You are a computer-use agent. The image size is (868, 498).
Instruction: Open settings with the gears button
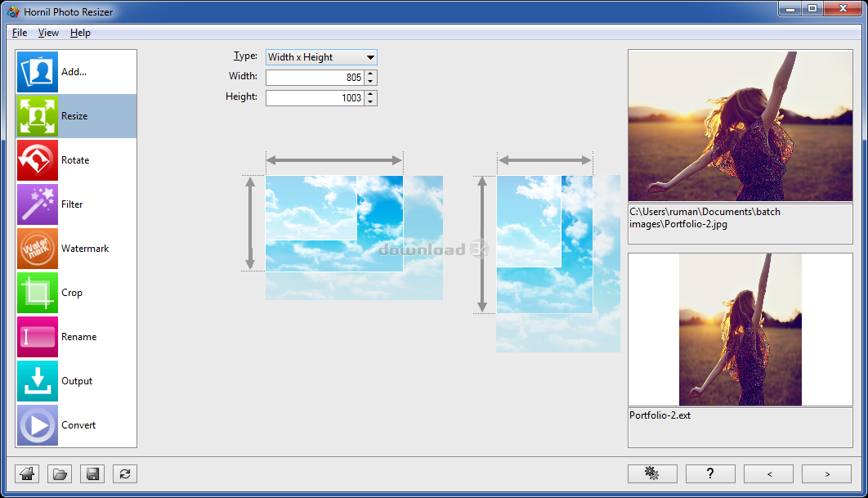[x=653, y=473]
